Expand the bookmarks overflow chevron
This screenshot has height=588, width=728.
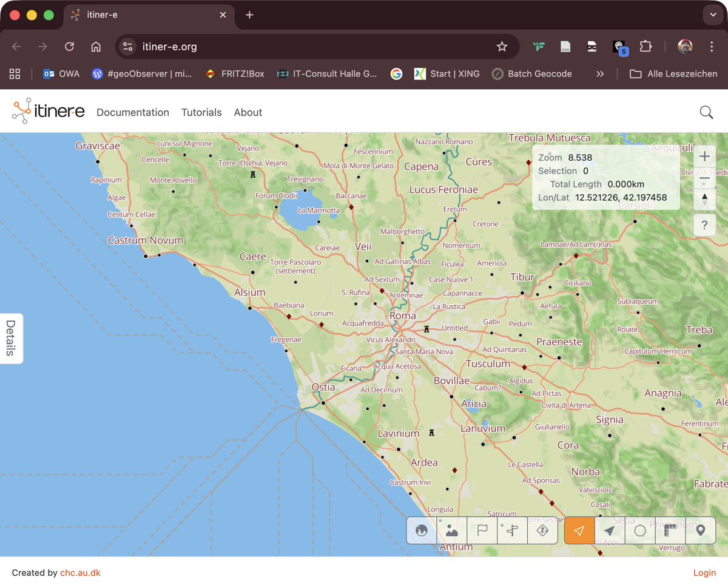599,73
